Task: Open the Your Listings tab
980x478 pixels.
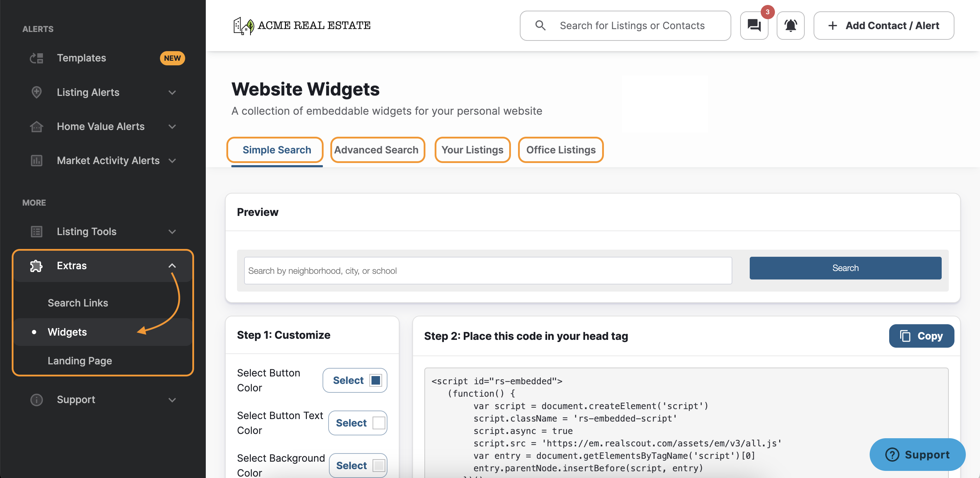Action: tap(472, 150)
